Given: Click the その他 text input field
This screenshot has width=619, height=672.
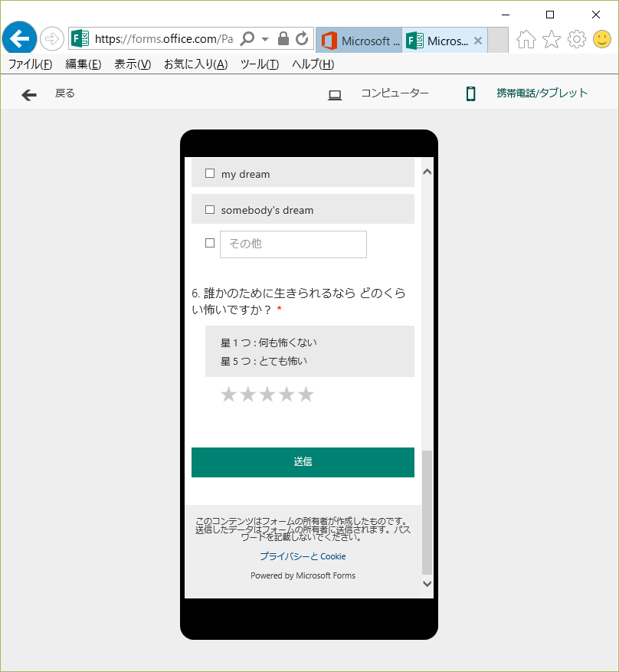Looking at the screenshot, I should pyautogui.click(x=293, y=244).
